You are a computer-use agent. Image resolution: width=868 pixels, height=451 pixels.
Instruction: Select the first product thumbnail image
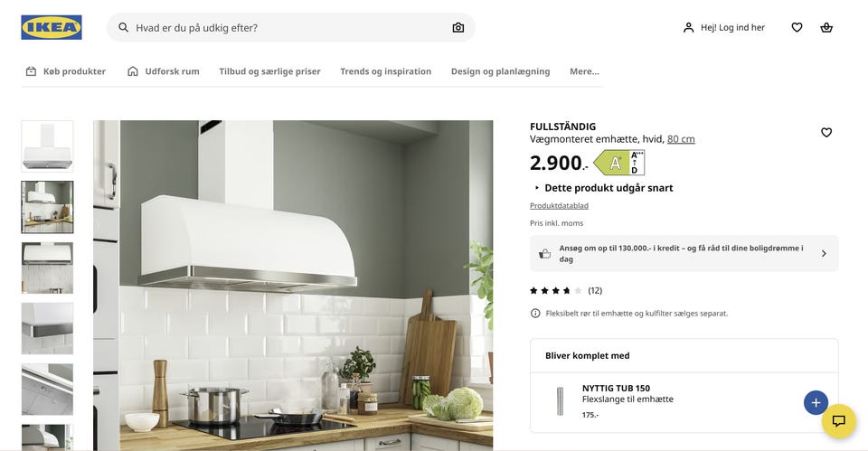click(47, 146)
